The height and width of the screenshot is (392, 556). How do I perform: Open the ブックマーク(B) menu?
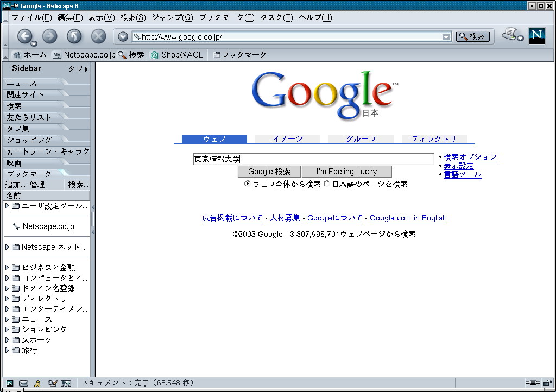(x=226, y=17)
